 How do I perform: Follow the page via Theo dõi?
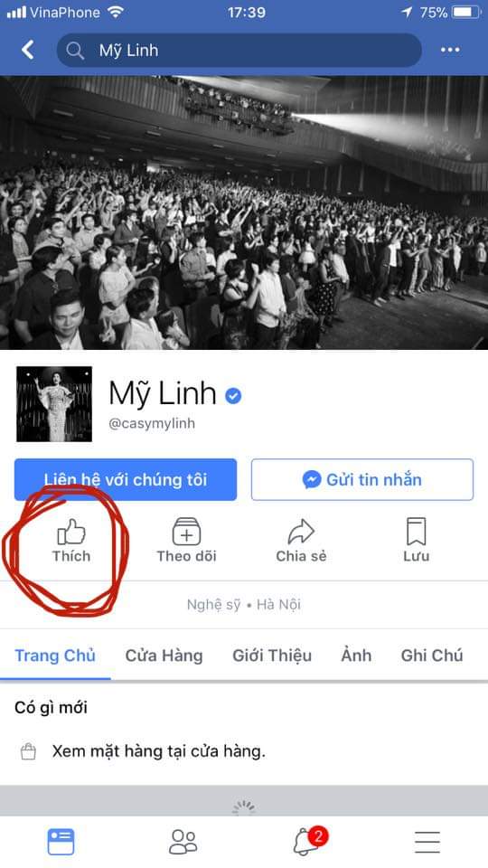186,541
